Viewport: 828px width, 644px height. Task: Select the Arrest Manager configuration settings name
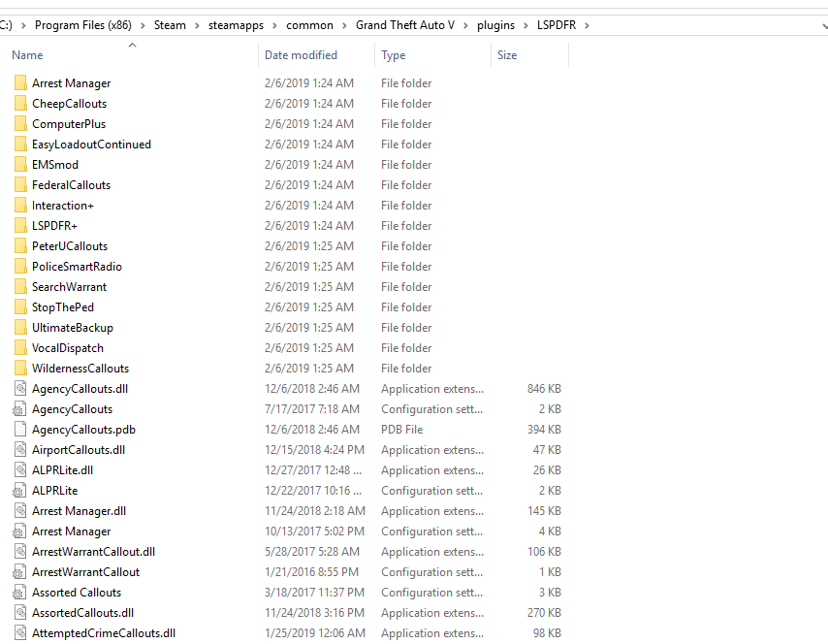[x=72, y=531]
